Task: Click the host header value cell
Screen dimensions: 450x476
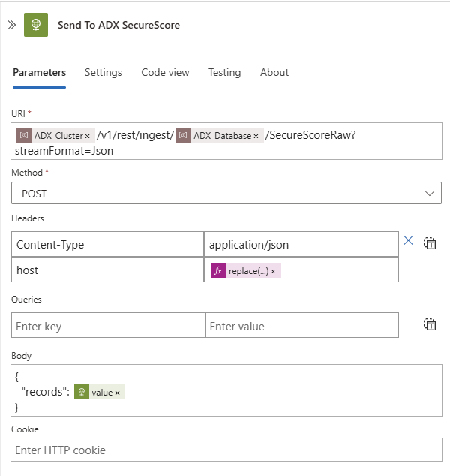Action: click(301, 270)
